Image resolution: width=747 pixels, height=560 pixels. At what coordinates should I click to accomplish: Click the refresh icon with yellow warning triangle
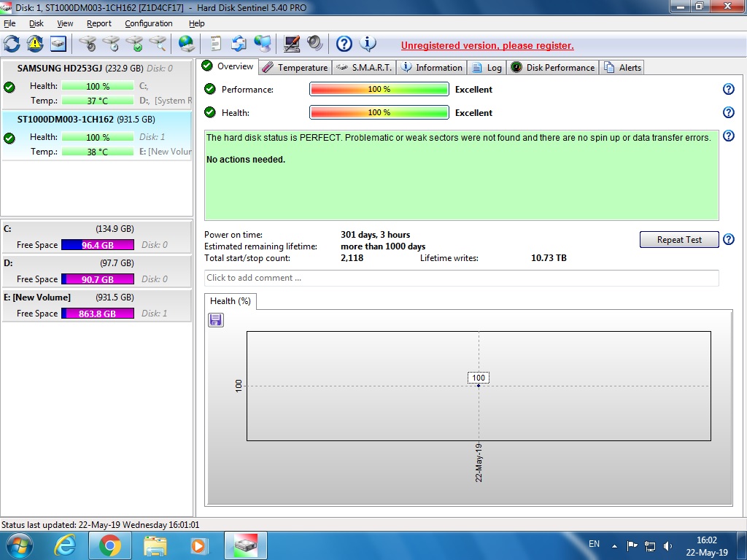click(35, 44)
